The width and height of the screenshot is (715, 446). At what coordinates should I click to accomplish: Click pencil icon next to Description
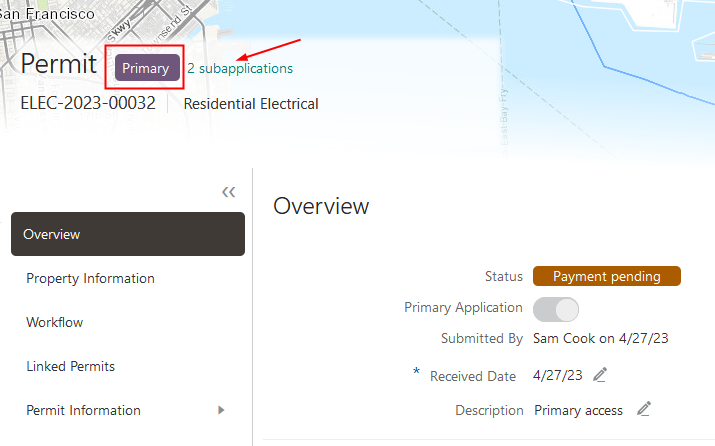click(x=644, y=409)
